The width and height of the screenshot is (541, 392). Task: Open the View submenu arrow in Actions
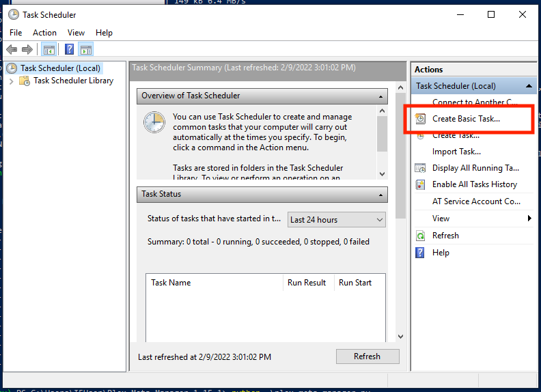[529, 218]
